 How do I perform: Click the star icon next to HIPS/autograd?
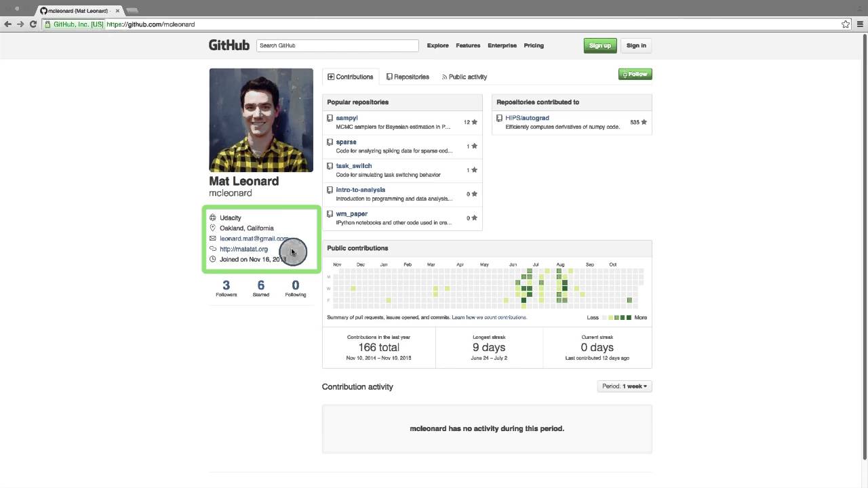pos(644,122)
